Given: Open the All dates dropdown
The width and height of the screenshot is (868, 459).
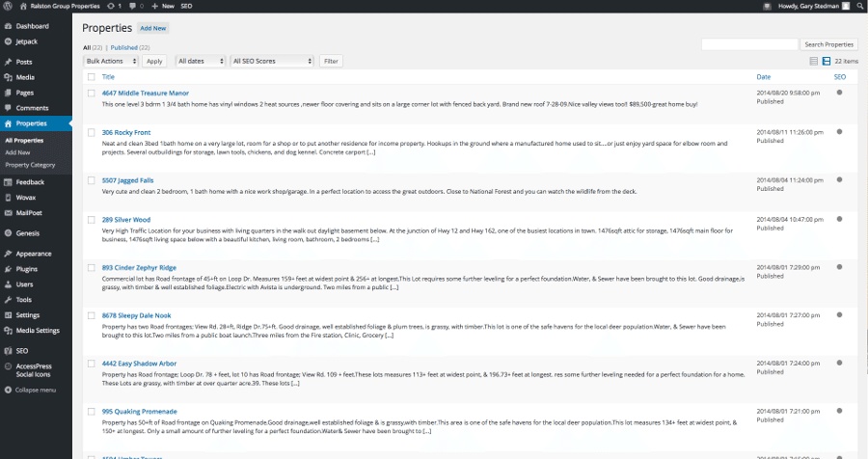Looking at the screenshot, I should pos(201,61).
